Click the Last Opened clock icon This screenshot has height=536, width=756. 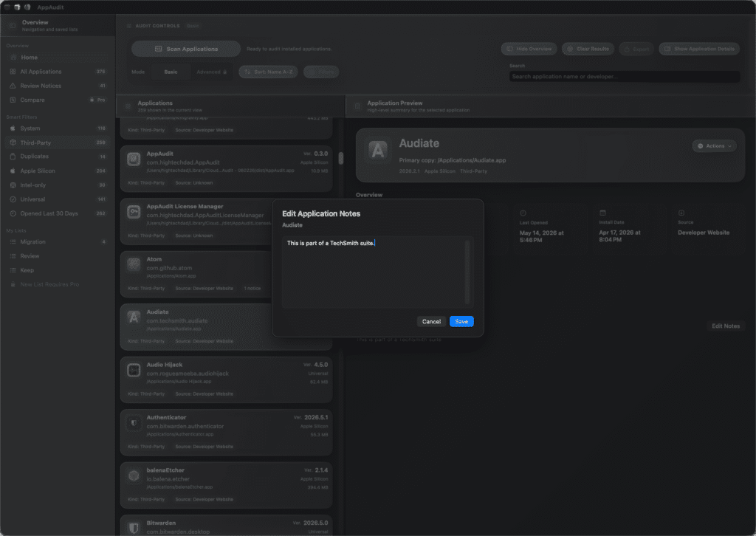523,213
